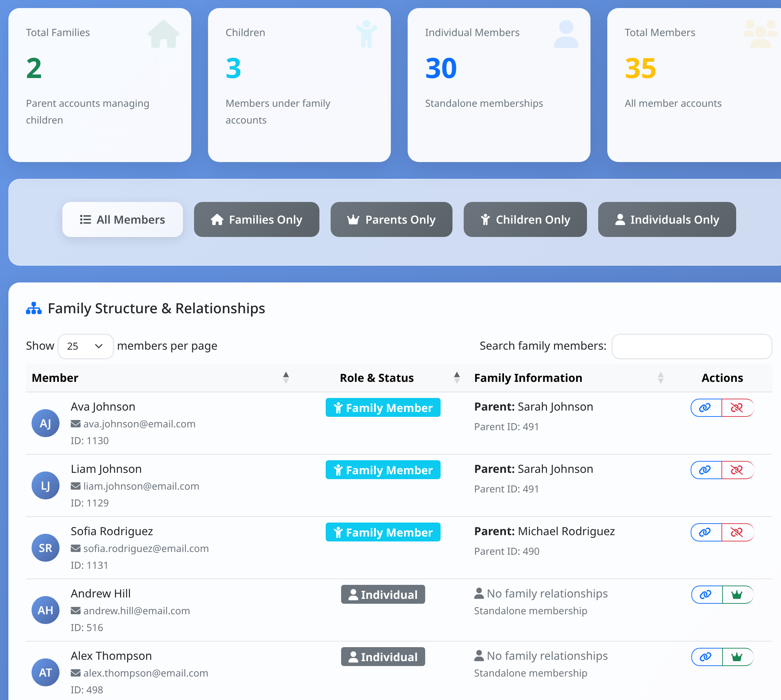Screen dimensions: 781x700
Task: Click andrew.hill@email.com email text
Action: pos(137,611)
